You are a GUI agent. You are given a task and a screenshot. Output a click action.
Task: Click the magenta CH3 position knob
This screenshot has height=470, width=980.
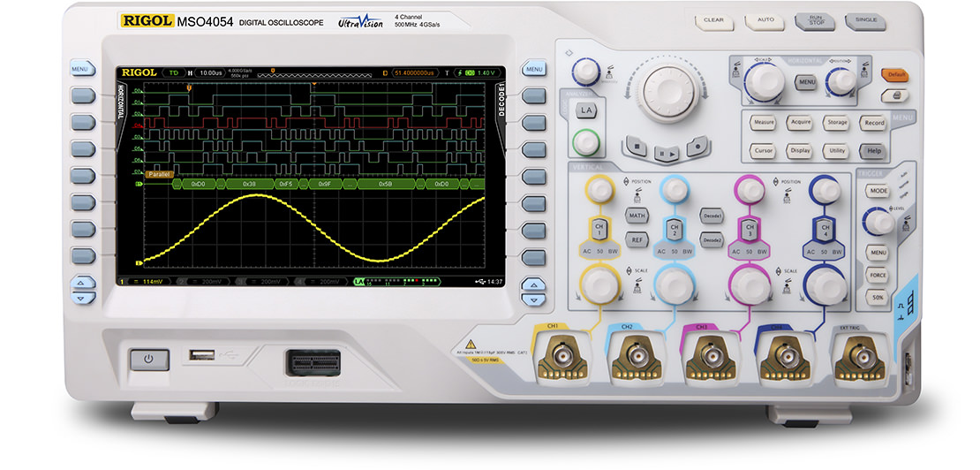(x=750, y=189)
